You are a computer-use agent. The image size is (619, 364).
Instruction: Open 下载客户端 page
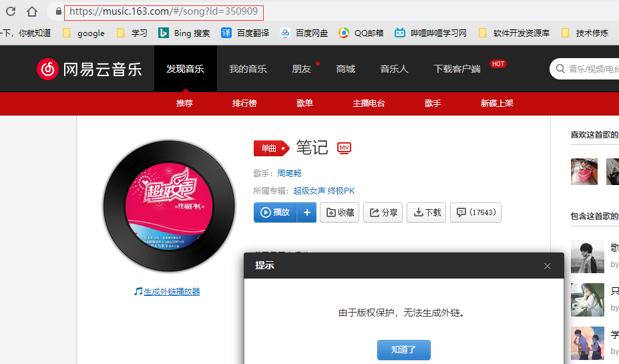coord(457,69)
